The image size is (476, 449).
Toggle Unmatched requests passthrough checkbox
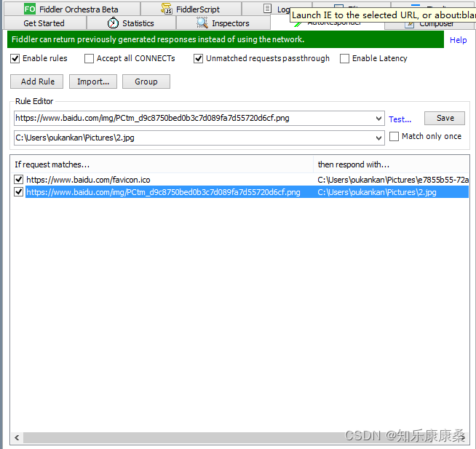[x=198, y=58]
